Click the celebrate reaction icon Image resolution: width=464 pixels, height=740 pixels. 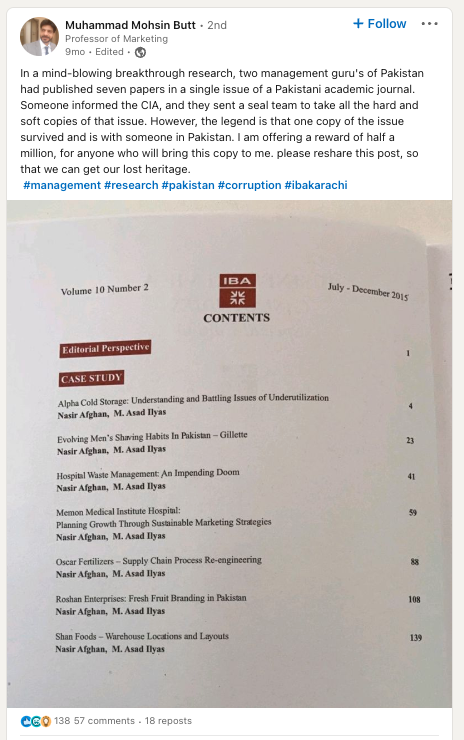tap(36, 721)
